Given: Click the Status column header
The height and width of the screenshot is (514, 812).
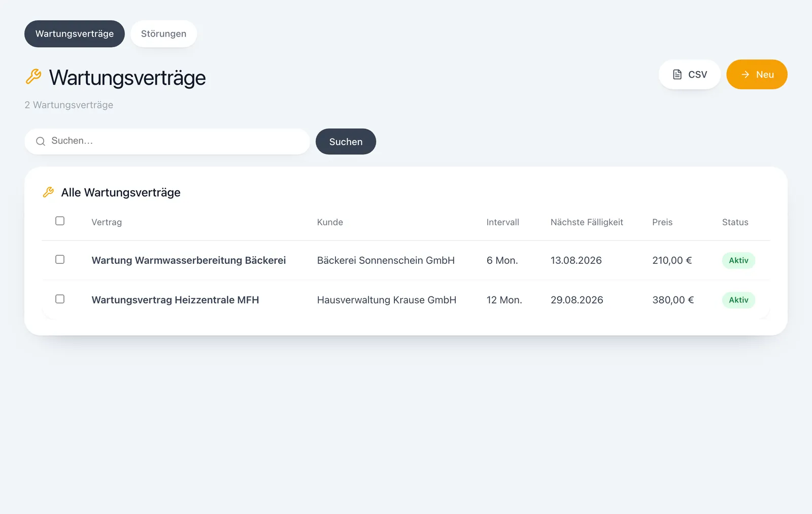Looking at the screenshot, I should coord(735,222).
